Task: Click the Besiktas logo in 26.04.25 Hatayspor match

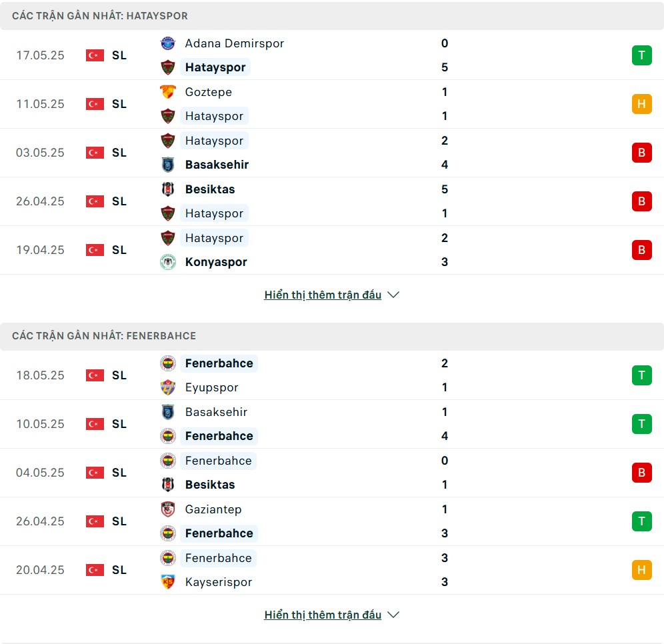Action: click(x=168, y=189)
